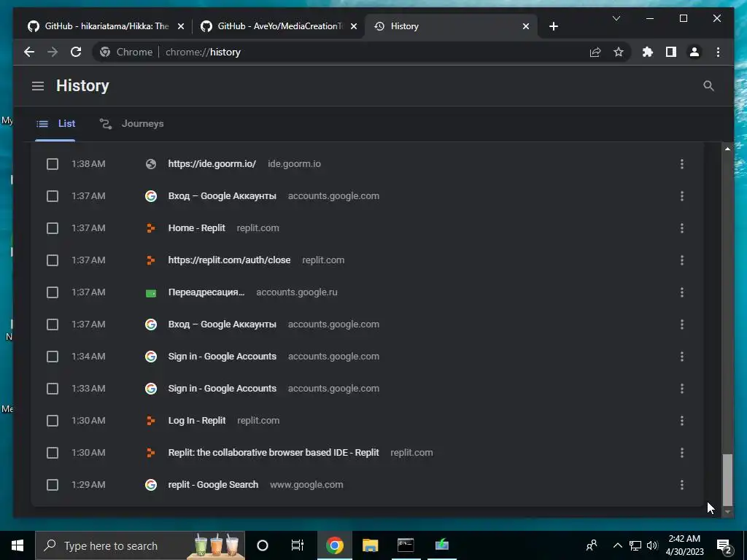Viewport: 747px width, 560px height.
Task: Click the Windows taskbar search box
Action: (x=140, y=545)
